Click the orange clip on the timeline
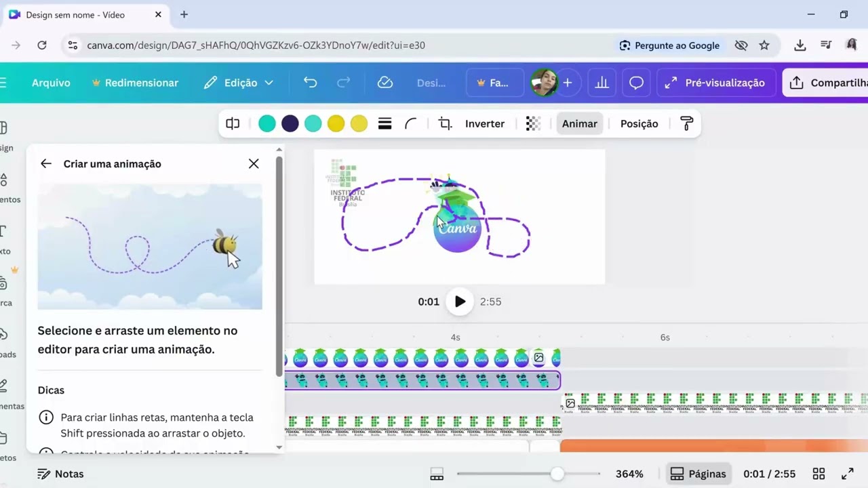Screen dimensions: 868x488 pos(714,445)
